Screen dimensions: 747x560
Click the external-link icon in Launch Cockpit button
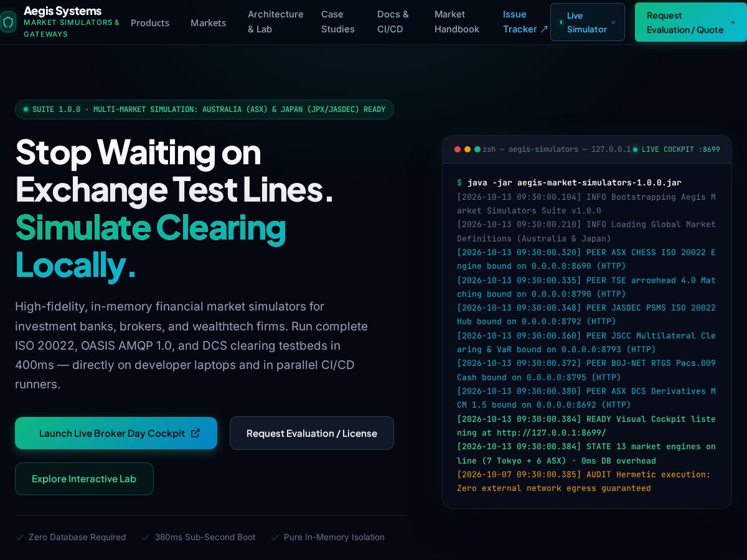(x=195, y=433)
